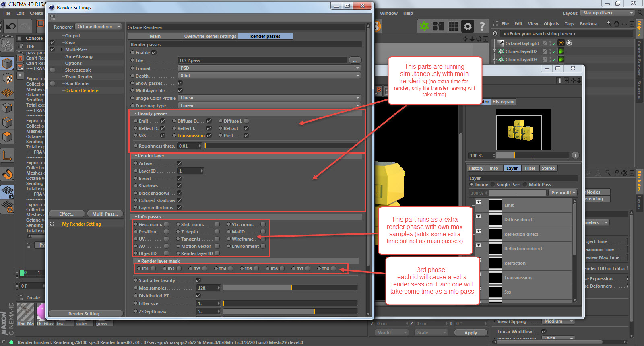Open the Window menu
Image resolution: width=644 pixels, height=346 pixels.
pyautogui.click(x=388, y=13)
